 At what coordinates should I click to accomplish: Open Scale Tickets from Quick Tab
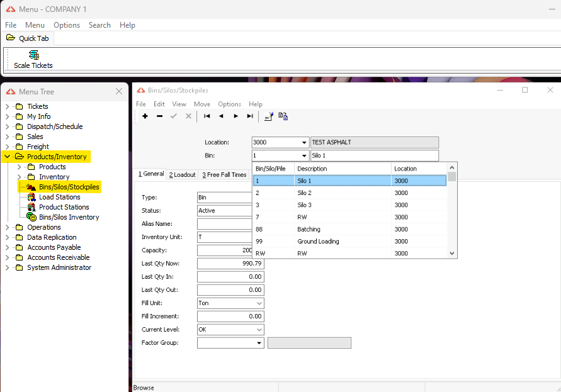click(x=33, y=60)
